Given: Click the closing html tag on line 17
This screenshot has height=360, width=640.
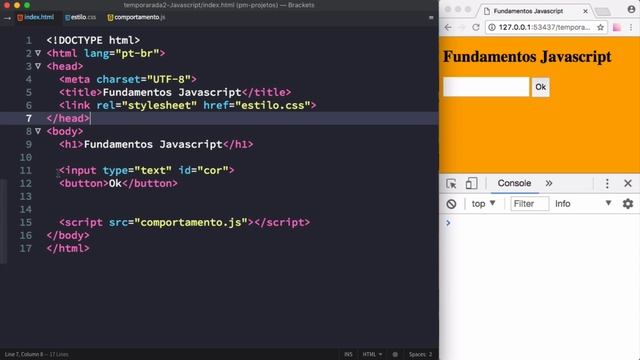Looking at the screenshot, I should click(x=68, y=249).
